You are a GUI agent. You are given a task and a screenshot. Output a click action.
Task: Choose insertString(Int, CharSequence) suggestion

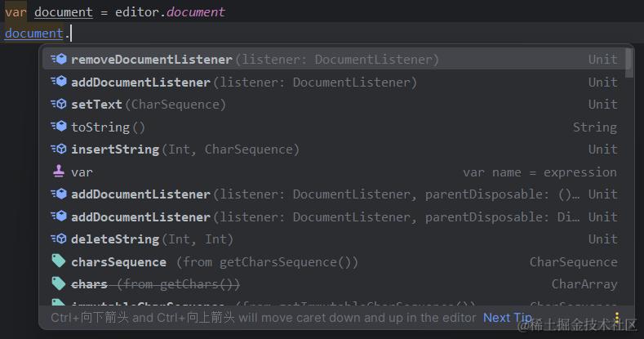point(334,149)
